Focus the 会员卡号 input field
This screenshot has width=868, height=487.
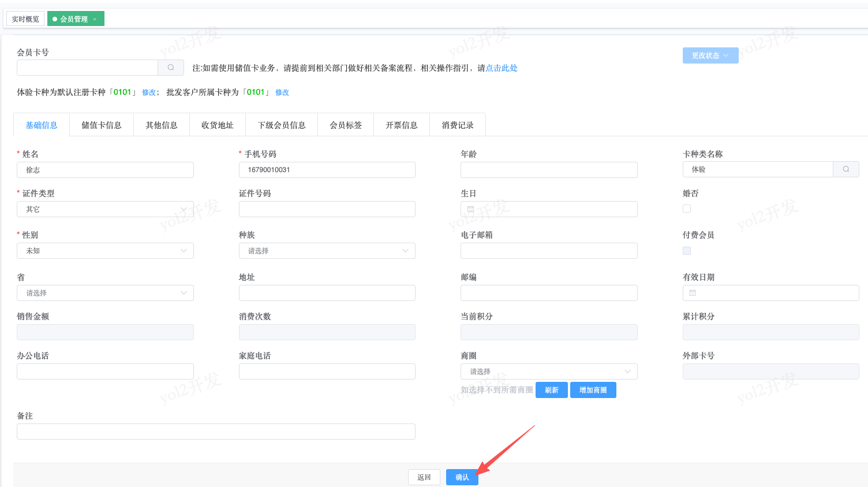87,68
